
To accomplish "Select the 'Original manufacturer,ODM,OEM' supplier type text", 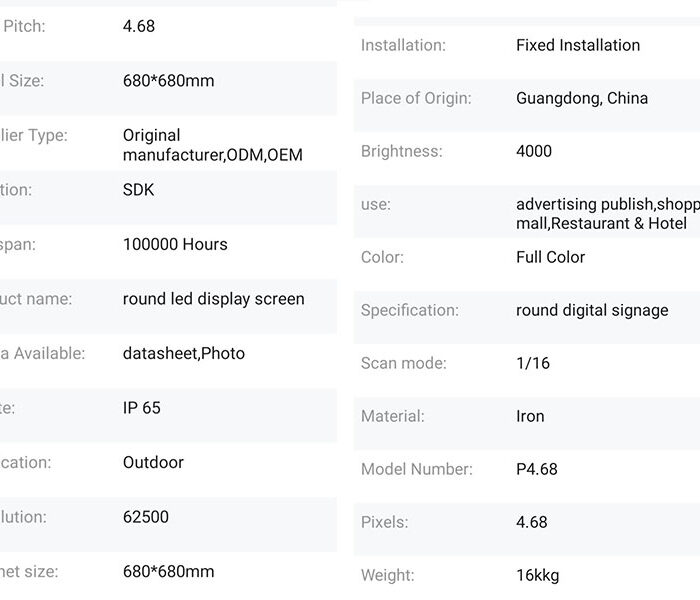I will (x=212, y=145).
